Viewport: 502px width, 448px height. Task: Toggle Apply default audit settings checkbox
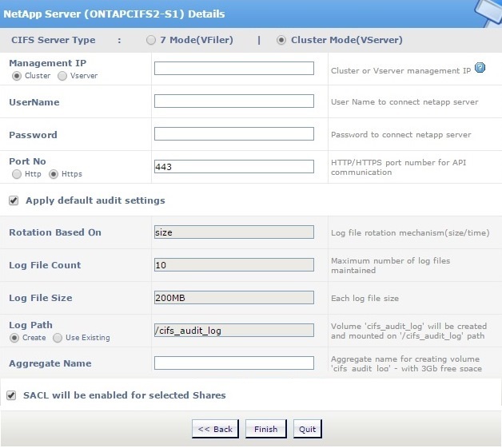click(14, 200)
